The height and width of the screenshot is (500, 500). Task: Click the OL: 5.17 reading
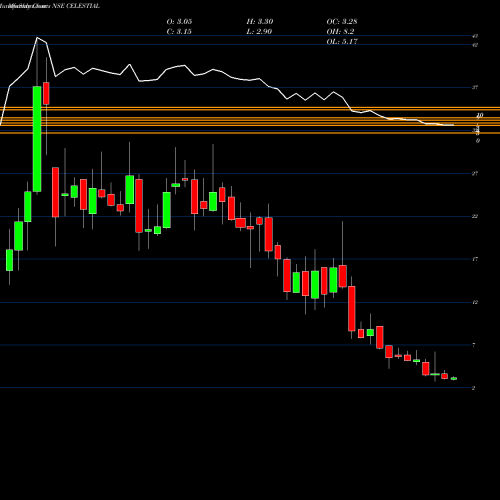tap(342, 41)
